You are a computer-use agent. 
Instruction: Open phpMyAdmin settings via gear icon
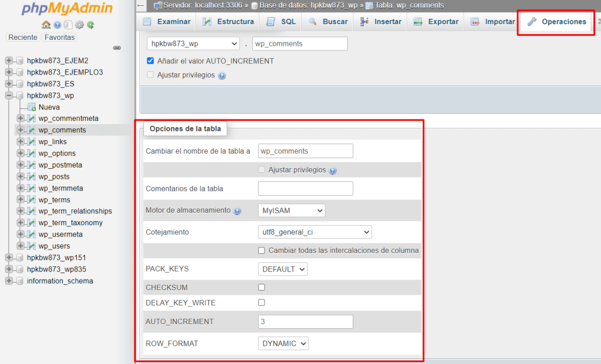click(79, 25)
